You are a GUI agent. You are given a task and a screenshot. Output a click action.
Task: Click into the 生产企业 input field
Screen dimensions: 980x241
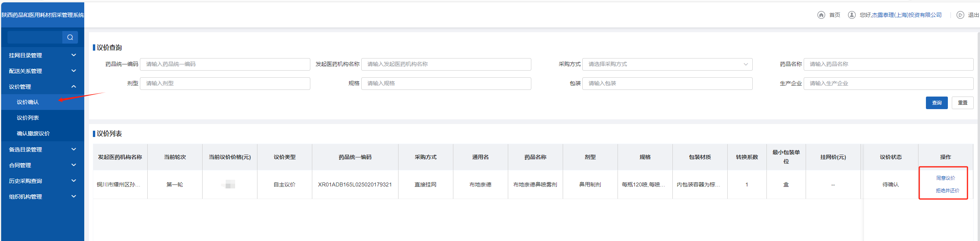pyautogui.click(x=888, y=84)
